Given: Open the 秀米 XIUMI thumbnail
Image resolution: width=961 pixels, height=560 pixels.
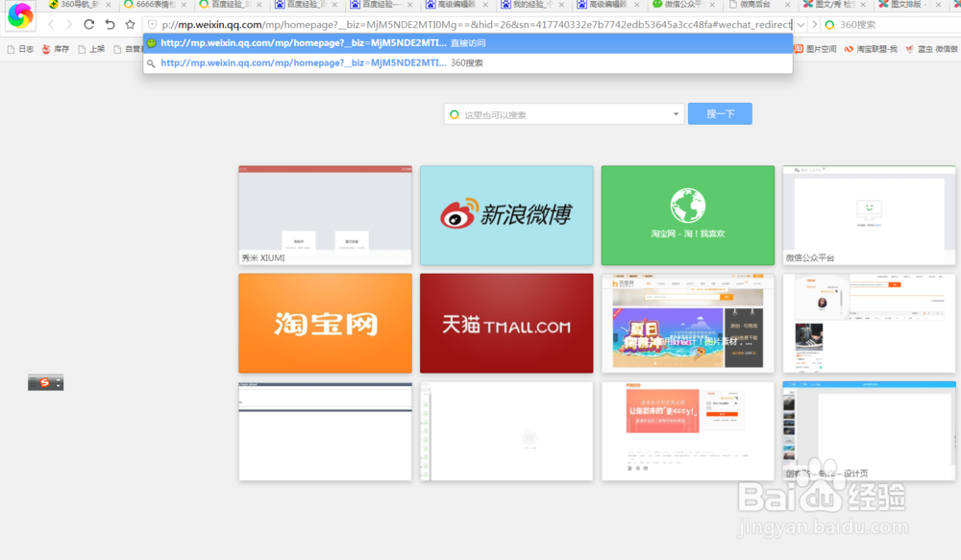Looking at the screenshot, I should (325, 215).
